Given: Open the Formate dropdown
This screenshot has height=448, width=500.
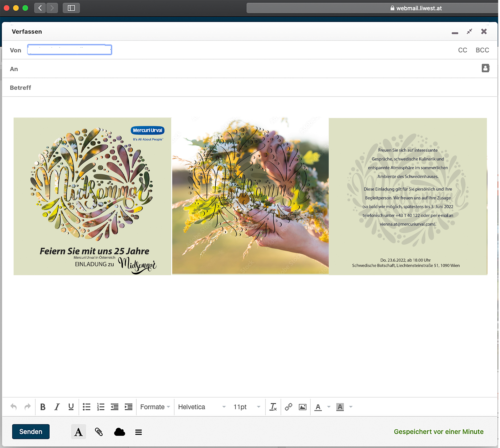Looking at the screenshot, I should click(x=155, y=407).
